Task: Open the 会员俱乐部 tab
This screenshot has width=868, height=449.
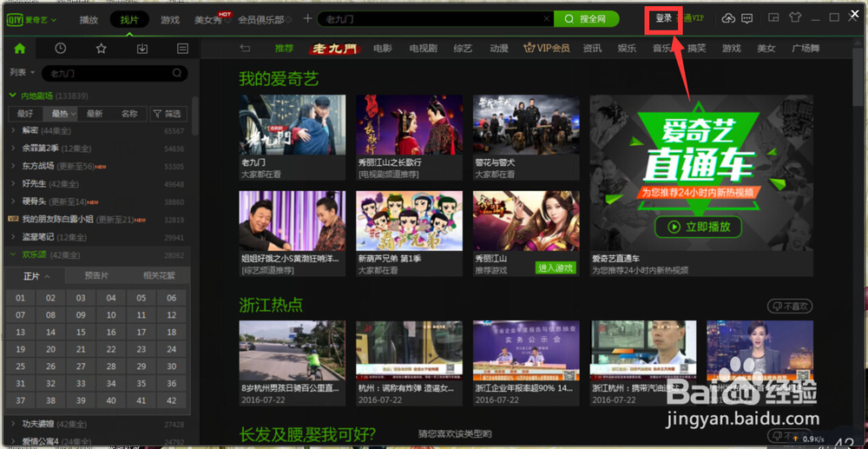Action: pyautogui.click(x=260, y=20)
